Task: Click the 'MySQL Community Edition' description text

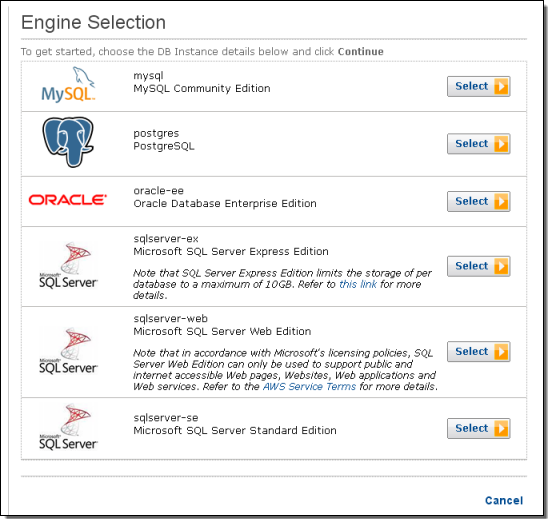Action: pyautogui.click(x=202, y=88)
